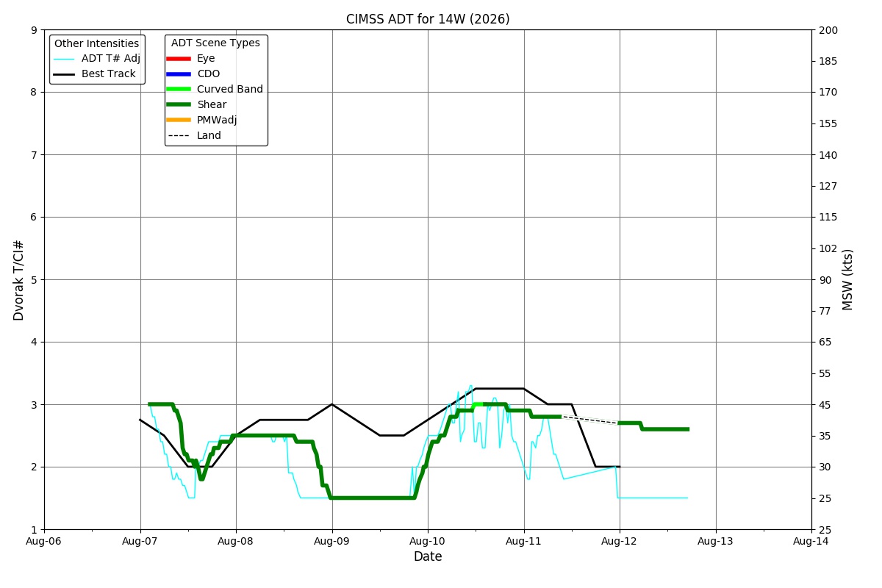Click the dashed Land legend line
882x588 pixels.
click(179, 136)
